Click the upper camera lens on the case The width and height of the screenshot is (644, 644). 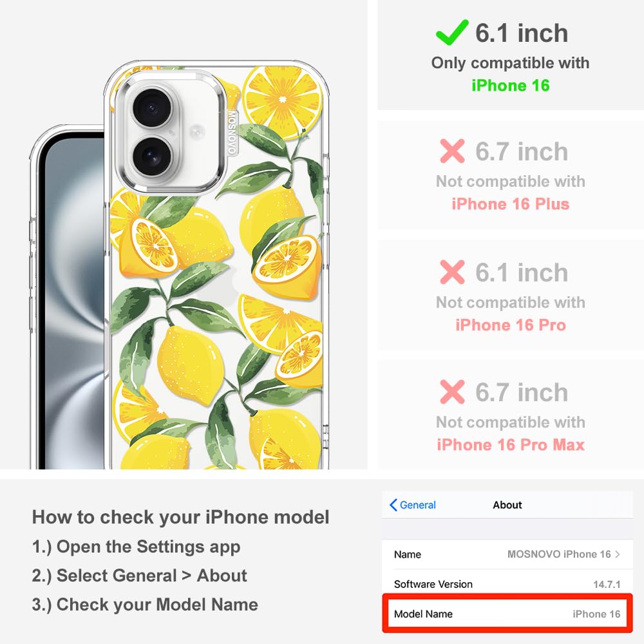(x=152, y=108)
